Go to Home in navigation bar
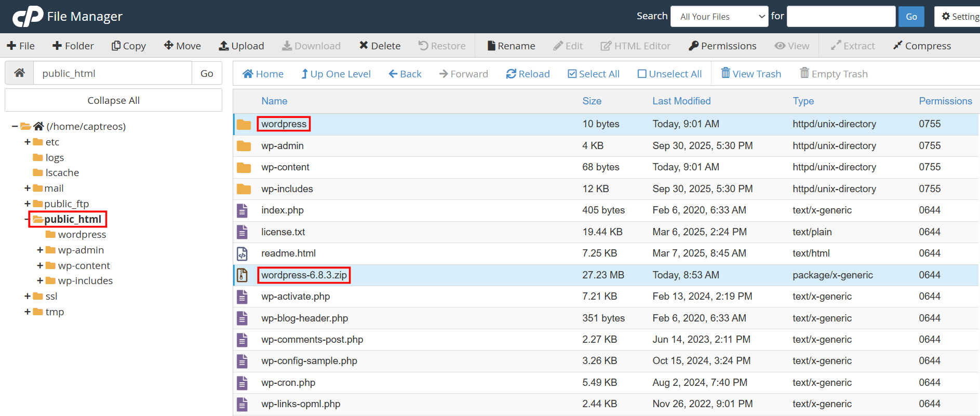Image resolution: width=980 pixels, height=416 pixels. (263, 74)
